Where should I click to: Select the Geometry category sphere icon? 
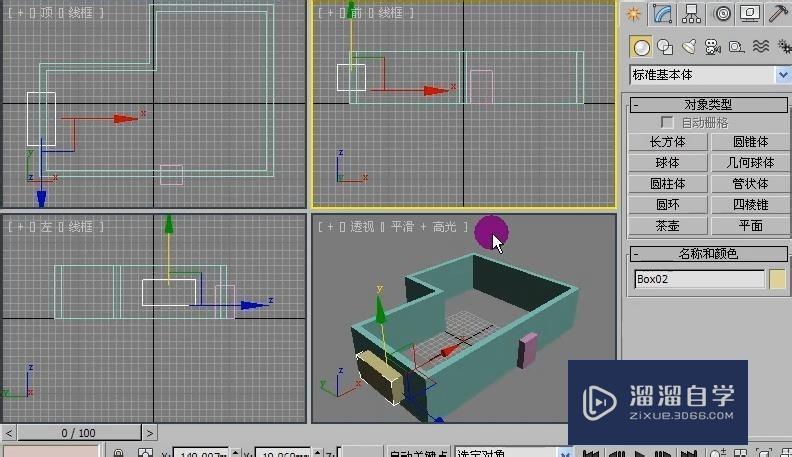641,47
